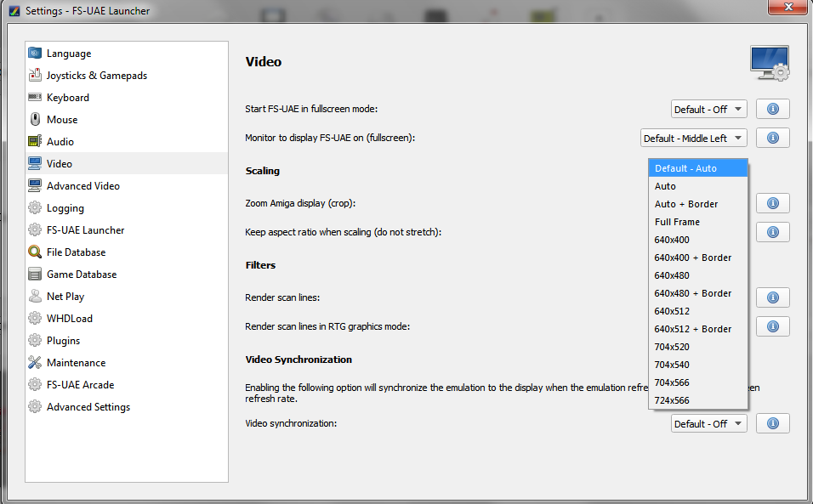The height and width of the screenshot is (504, 813).
Task: Open Advanced Video settings page
Action: tap(83, 186)
